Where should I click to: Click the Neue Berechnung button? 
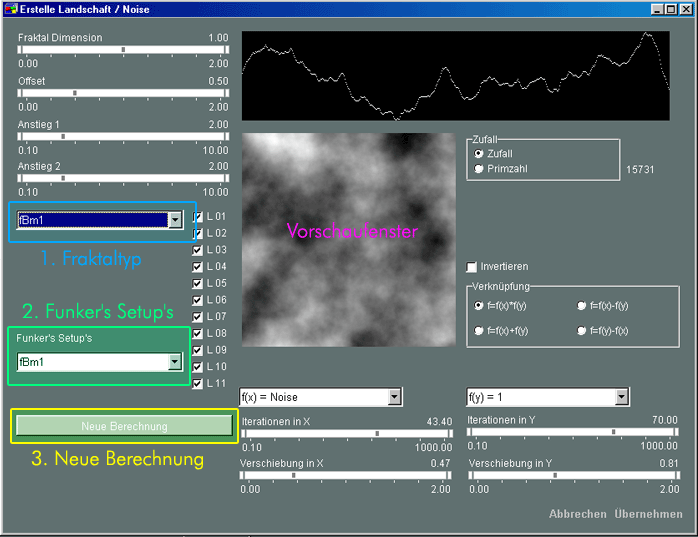124,426
